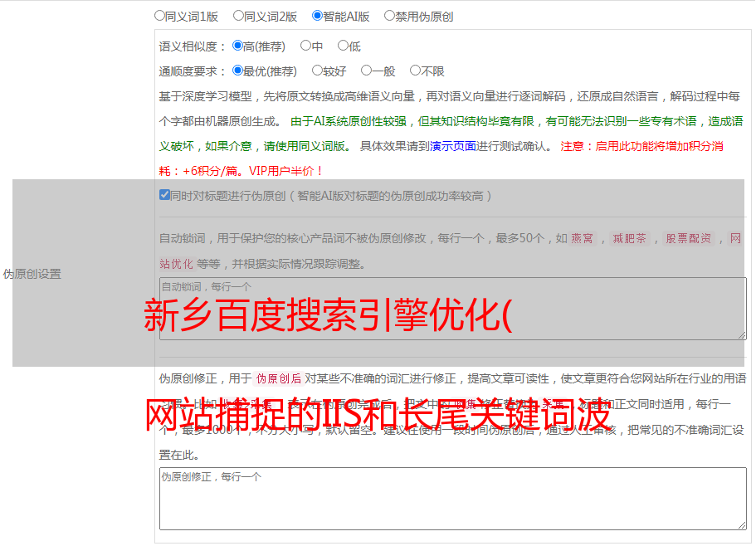Screen dimensions: 756x546
Task: Click the 伪原创设置 label
Action: (32, 274)
